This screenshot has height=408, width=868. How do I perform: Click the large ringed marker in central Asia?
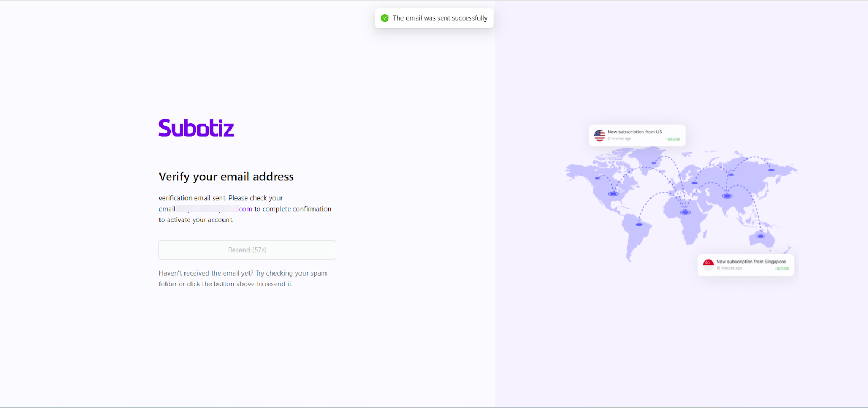click(727, 196)
